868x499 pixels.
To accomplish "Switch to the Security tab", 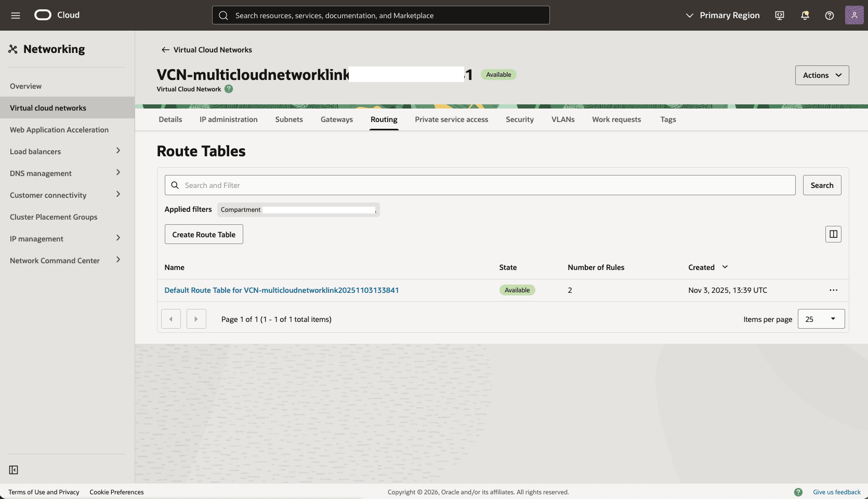I will tap(519, 119).
